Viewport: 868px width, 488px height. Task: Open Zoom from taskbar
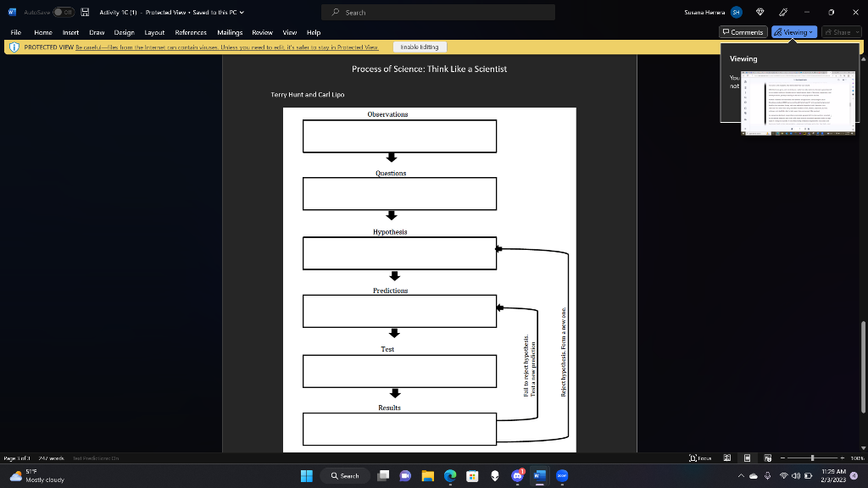562,476
